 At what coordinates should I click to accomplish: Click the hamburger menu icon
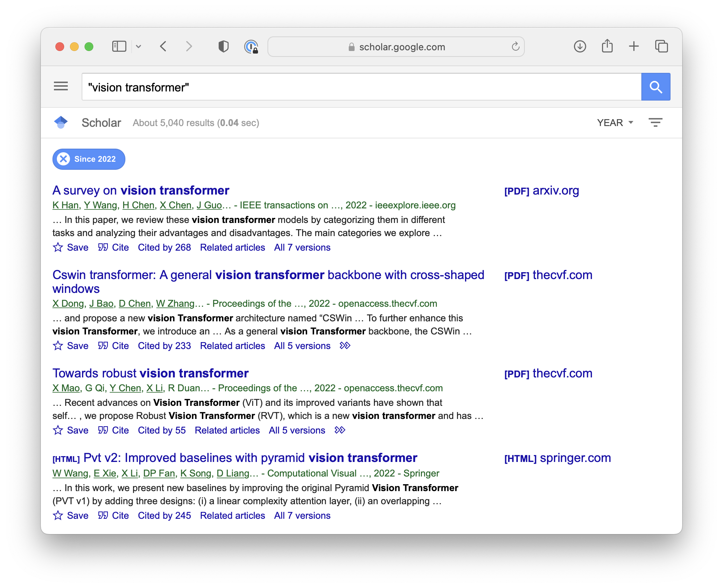(61, 87)
